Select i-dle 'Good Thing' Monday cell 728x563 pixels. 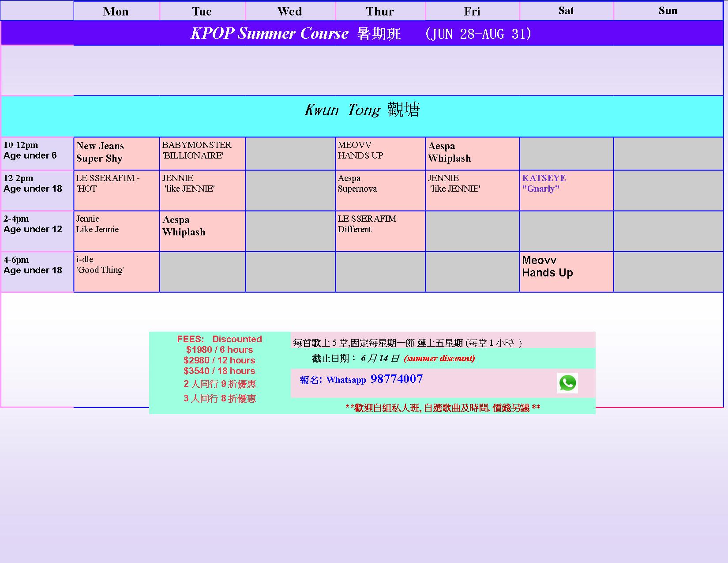pyautogui.click(x=116, y=272)
